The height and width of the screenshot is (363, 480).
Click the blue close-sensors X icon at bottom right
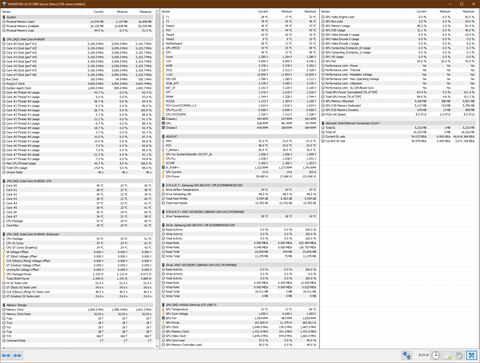472,355
